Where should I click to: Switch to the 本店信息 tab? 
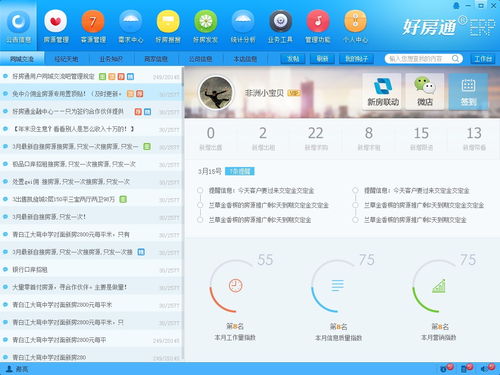tap(245, 59)
